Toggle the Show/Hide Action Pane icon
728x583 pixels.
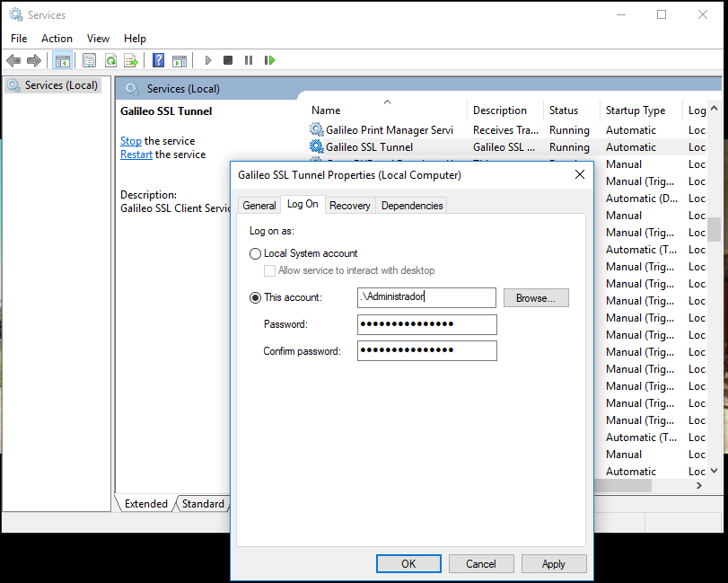[180, 60]
